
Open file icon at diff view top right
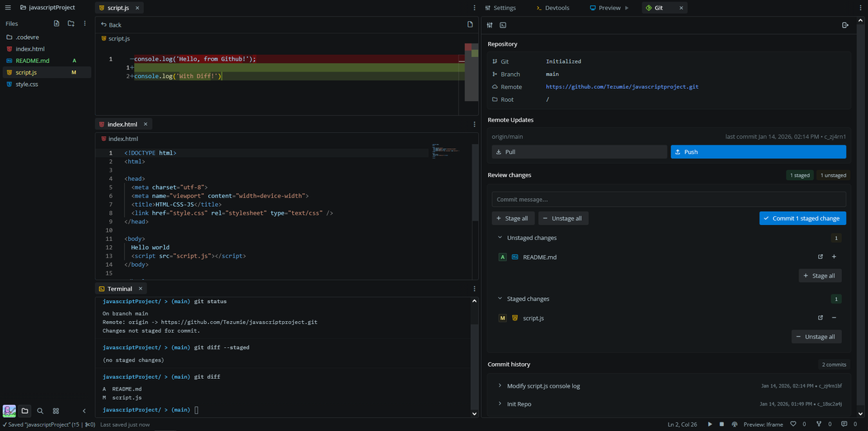click(x=470, y=24)
